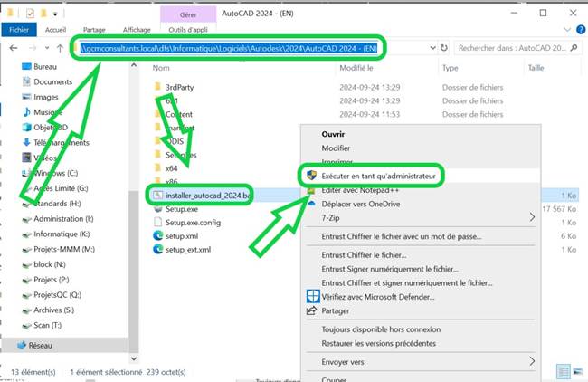Refresh the current folder view
This screenshot has width=588, height=382.
(444, 48)
